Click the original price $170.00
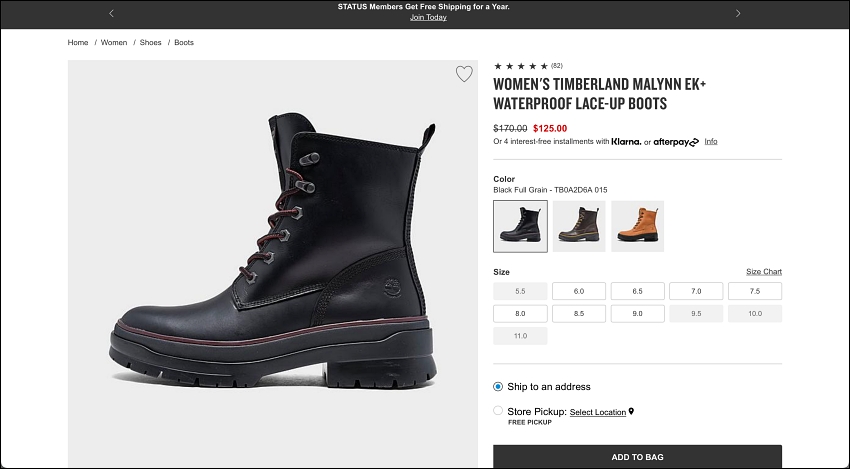The image size is (850, 469). (510, 129)
